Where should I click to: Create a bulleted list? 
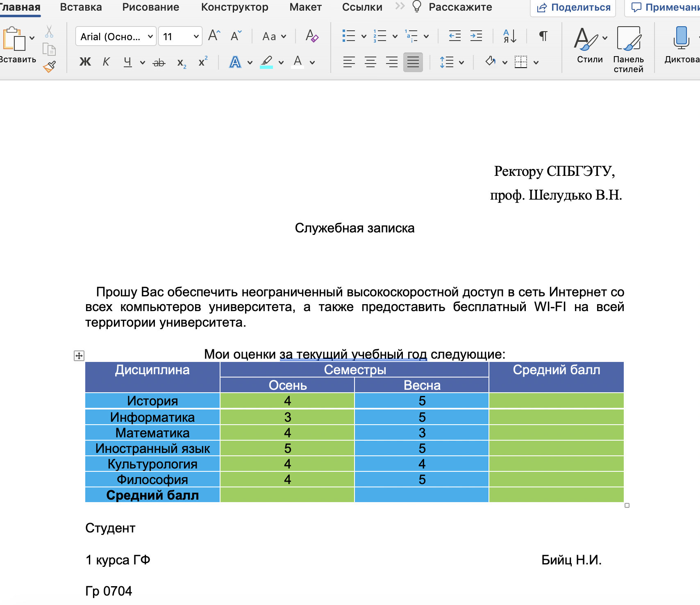pyautogui.click(x=349, y=36)
